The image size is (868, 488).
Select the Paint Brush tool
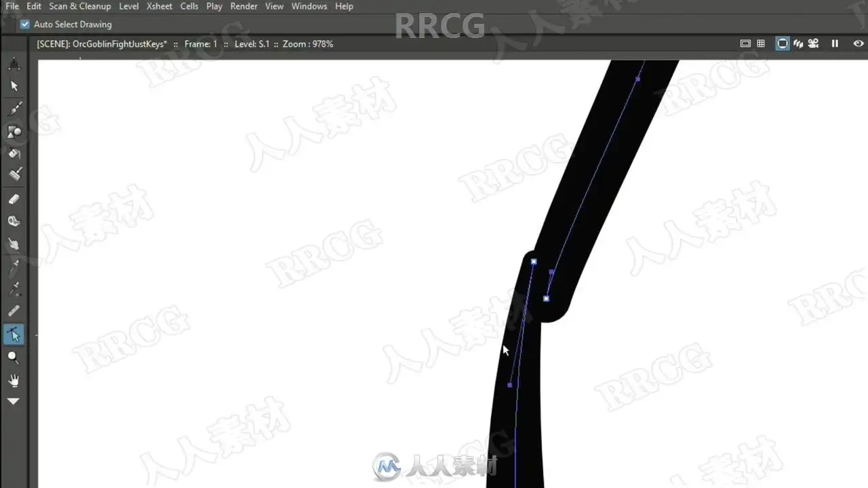(x=14, y=175)
